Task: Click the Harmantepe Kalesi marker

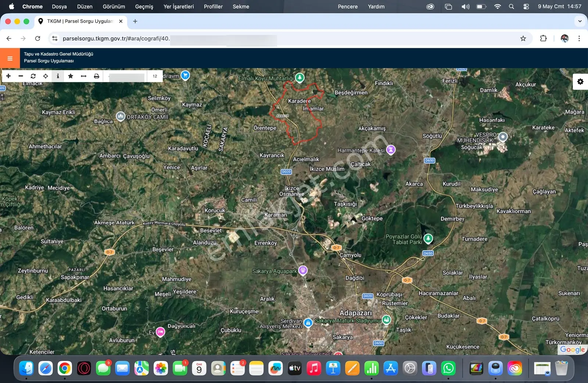Action: (391, 149)
